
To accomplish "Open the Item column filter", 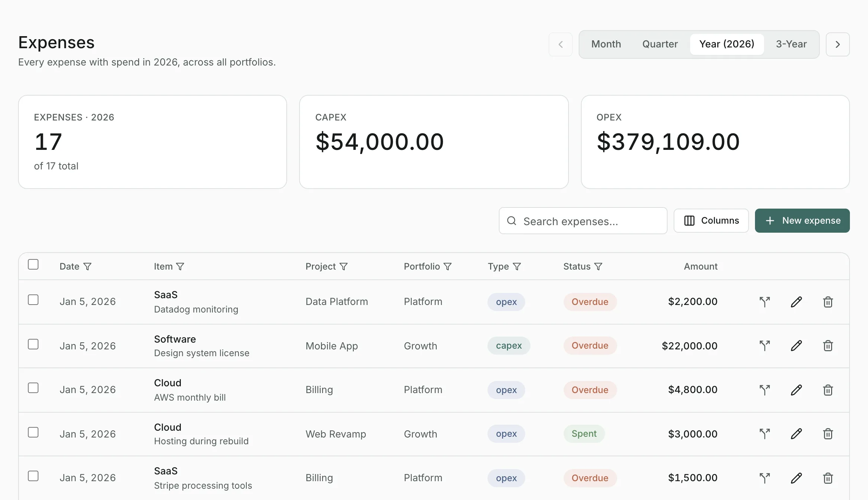I will tap(180, 267).
